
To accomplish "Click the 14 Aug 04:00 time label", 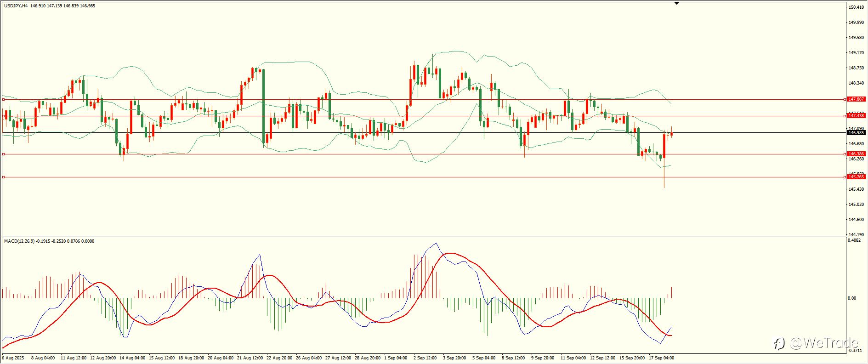I will pos(132,358).
